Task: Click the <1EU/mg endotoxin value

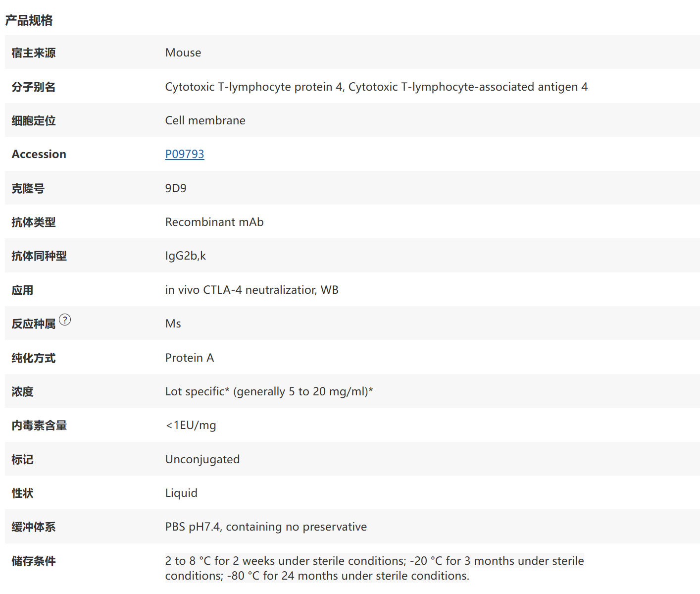Action: point(191,425)
